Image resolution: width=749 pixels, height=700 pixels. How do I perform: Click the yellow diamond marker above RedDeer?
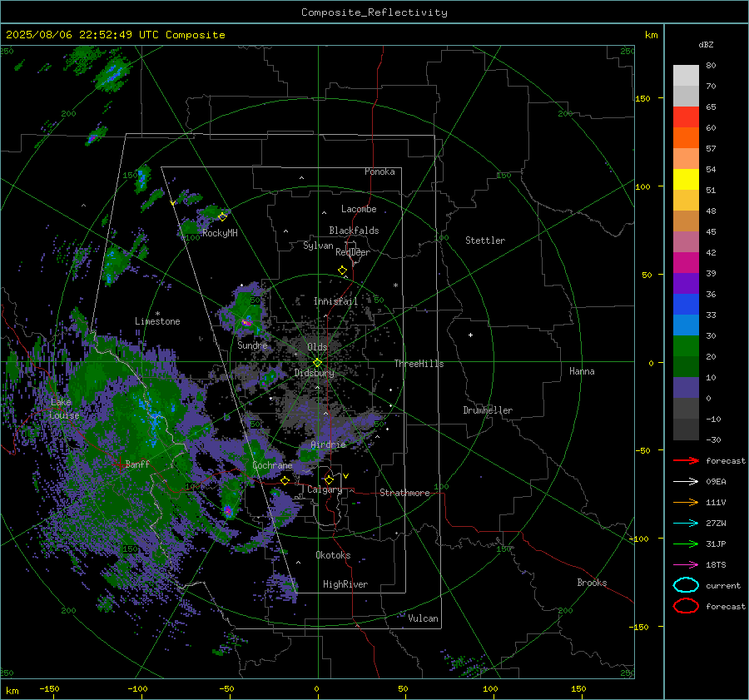[x=342, y=271]
